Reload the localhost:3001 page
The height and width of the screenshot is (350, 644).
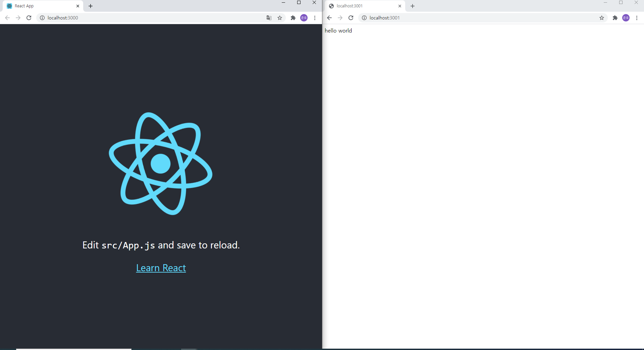(x=351, y=18)
